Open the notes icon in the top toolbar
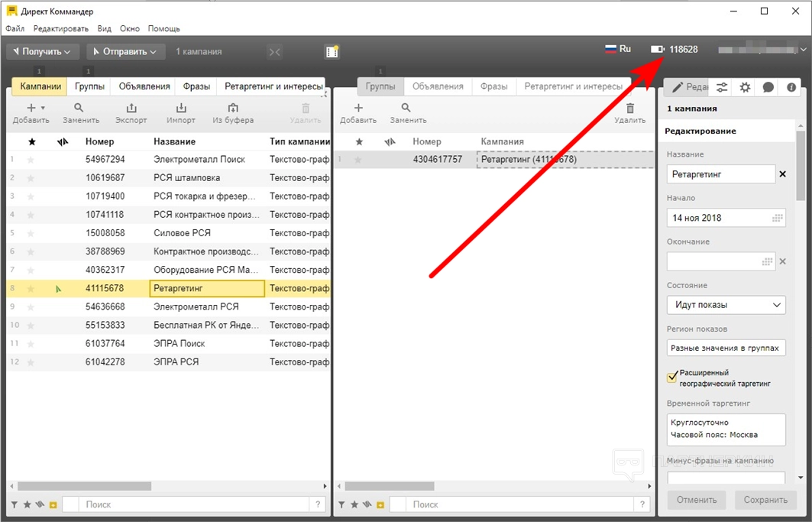This screenshot has height=522, width=812. point(332,51)
